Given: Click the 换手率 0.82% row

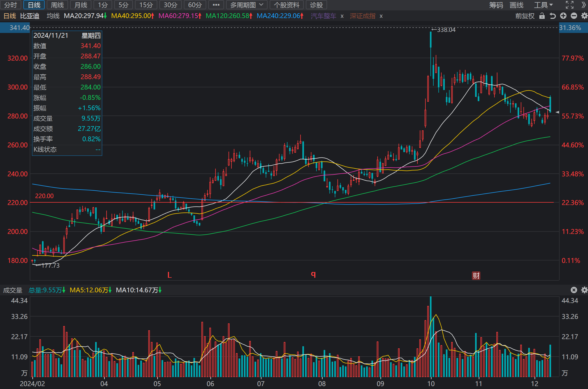Looking at the screenshot, I should coord(67,139).
